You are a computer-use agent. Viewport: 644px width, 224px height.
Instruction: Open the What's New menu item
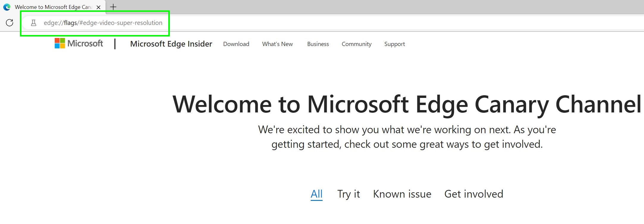pos(277,44)
